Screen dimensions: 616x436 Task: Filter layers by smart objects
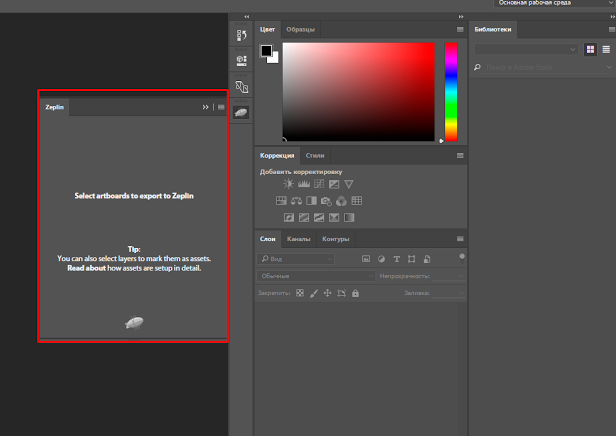click(x=427, y=259)
